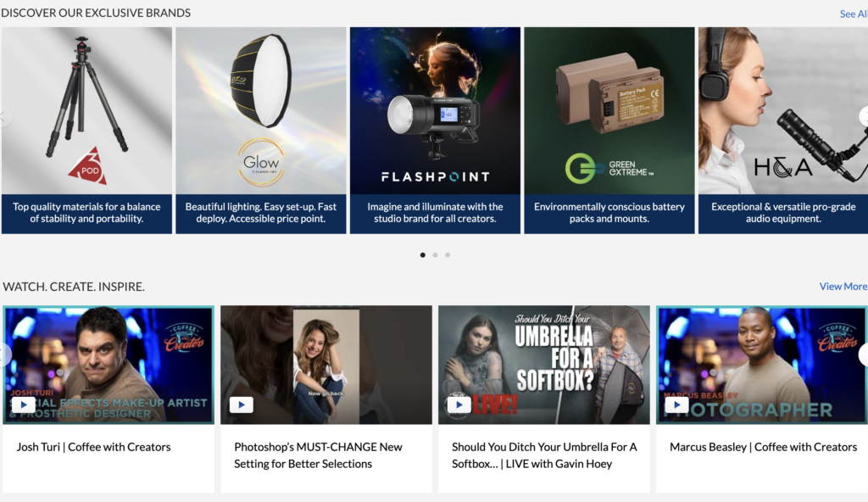Open the Flashpoint brand card
This screenshot has width=868, height=502.
(435, 131)
